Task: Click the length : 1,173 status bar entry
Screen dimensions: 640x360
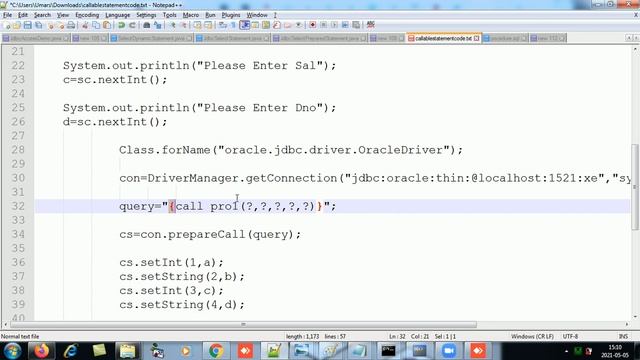Action: point(302,336)
